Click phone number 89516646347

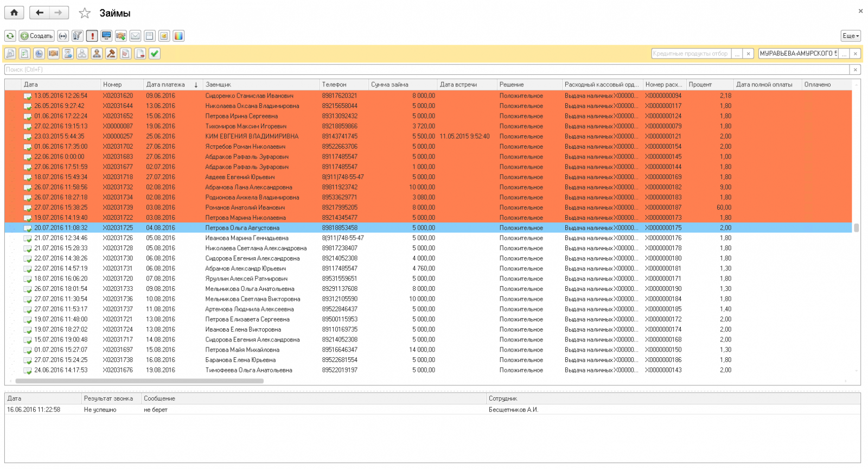[340, 350]
